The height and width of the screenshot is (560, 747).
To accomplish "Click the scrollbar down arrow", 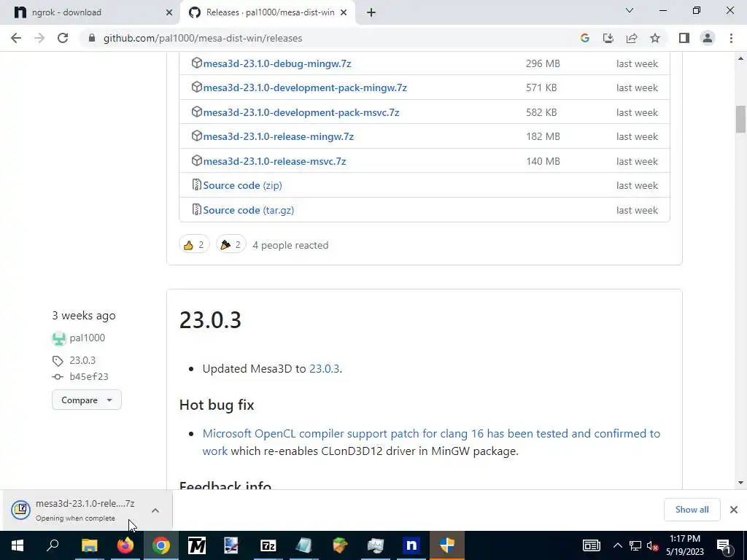I will coord(740,483).
